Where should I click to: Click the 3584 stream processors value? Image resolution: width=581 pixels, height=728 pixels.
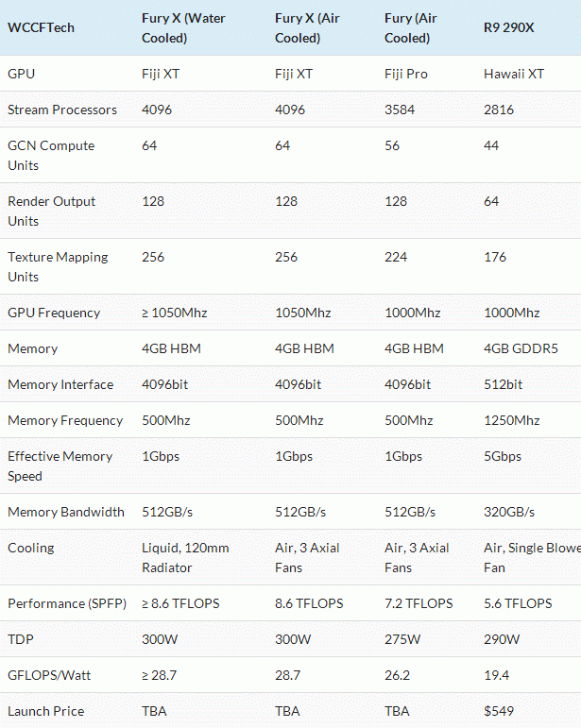(x=401, y=110)
